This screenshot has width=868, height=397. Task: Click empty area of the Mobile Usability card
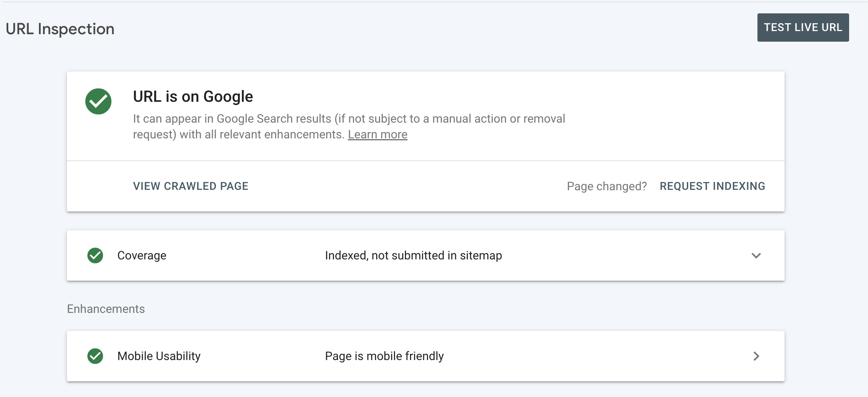click(x=590, y=356)
